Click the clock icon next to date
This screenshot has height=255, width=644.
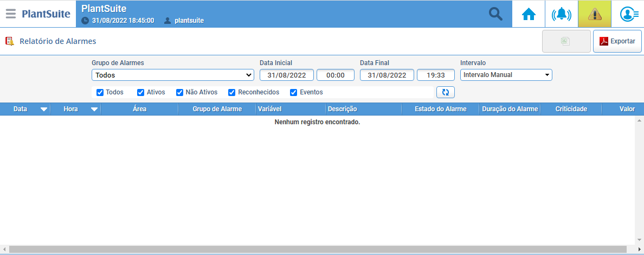85,21
